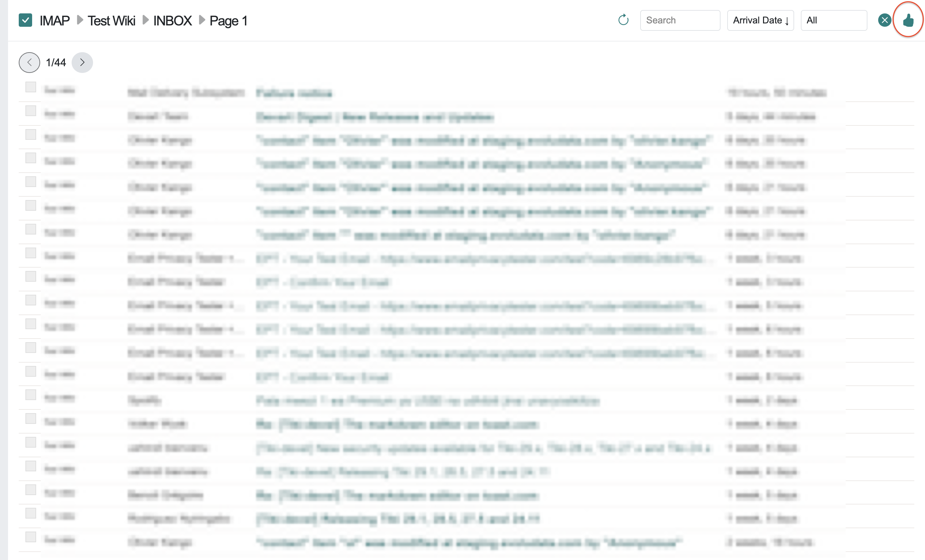Click the Page 1 breadcrumb
This screenshot has height=560, width=925.
click(228, 20)
